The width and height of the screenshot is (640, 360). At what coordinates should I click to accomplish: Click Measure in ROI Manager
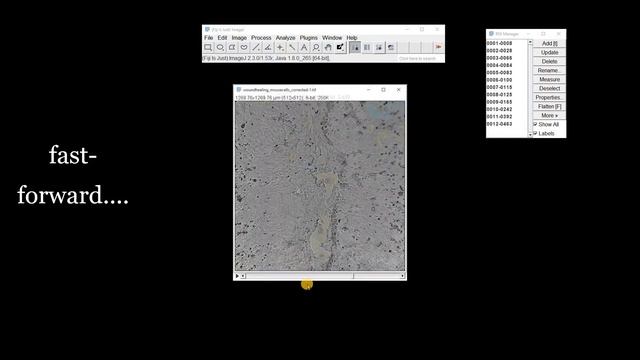[x=549, y=79]
